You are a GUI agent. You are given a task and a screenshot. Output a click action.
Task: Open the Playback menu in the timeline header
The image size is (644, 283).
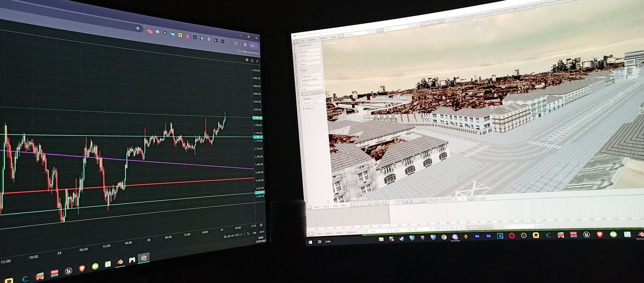pyautogui.click(x=351, y=232)
